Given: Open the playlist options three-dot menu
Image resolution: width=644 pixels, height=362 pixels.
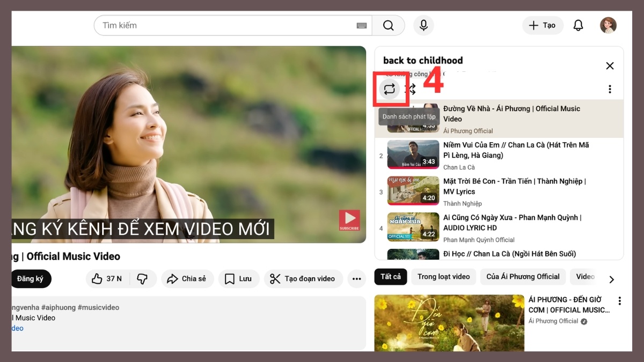Looking at the screenshot, I should (x=610, y=89).
